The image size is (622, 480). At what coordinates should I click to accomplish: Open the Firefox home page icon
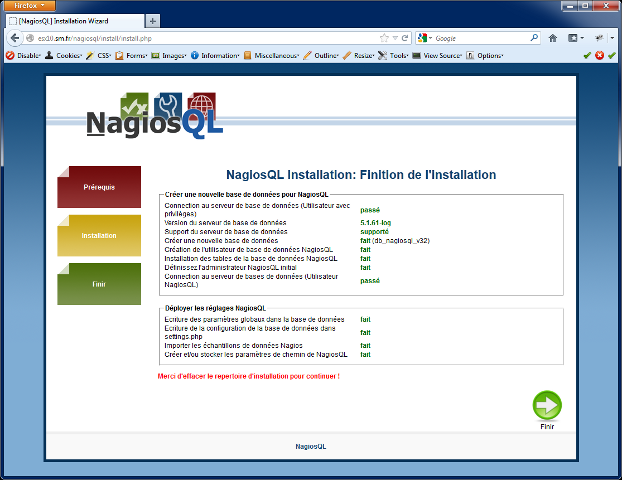point(553,38)
